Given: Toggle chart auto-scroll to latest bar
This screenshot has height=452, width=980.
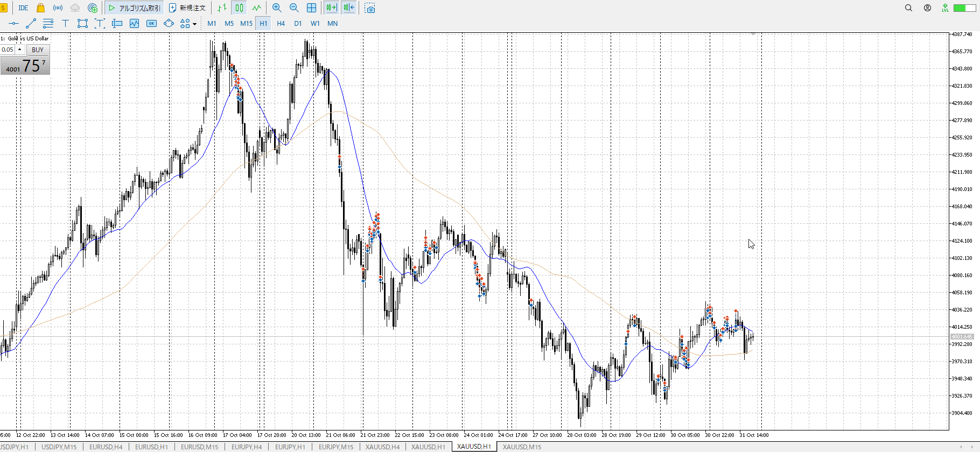Looking at the screenshot, I should click(332, 8).
